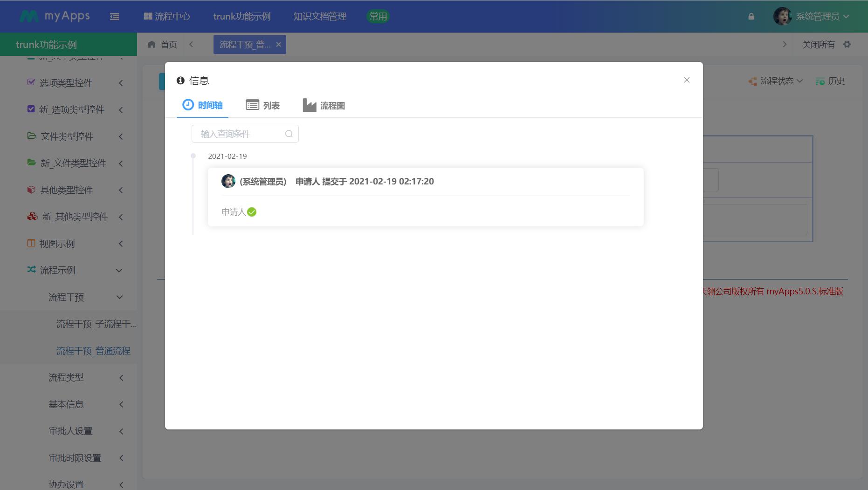
Task: Click the 首页 home icon
Action: coord(152,44)
